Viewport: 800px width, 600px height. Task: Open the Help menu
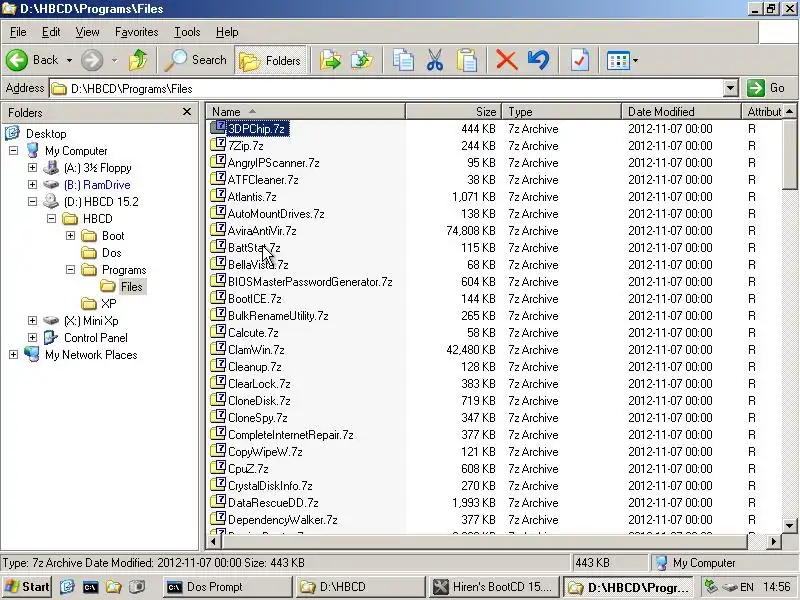click(227, 32)
